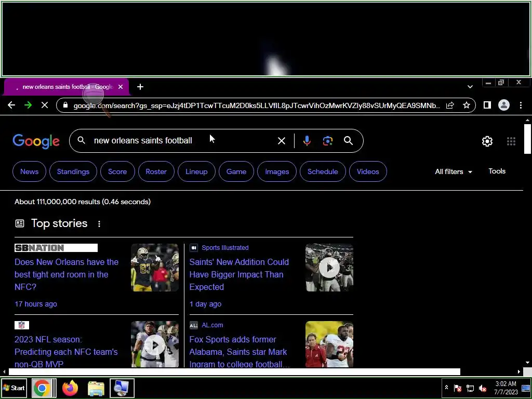Select the Schedule filter chip

(323, 171)
